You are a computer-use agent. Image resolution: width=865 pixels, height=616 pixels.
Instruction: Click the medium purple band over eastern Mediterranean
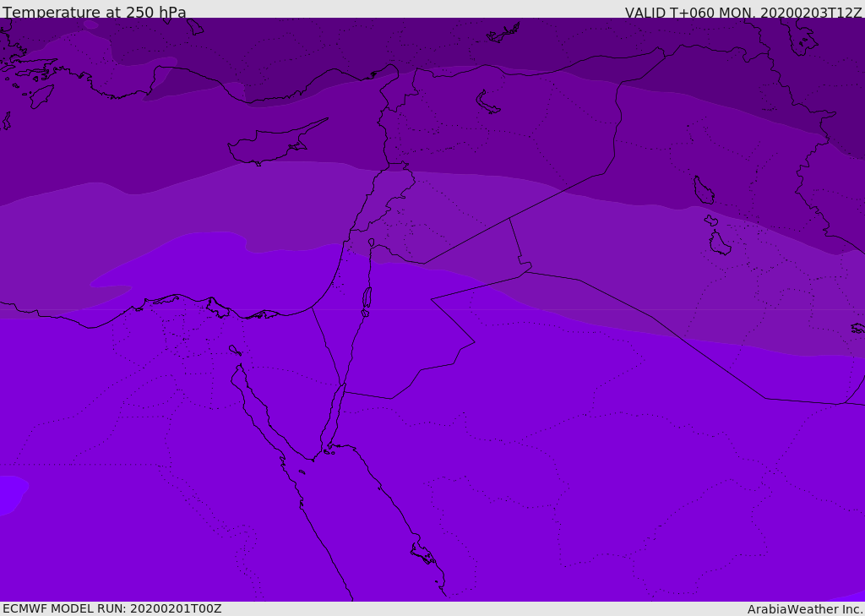pos(169,211)
